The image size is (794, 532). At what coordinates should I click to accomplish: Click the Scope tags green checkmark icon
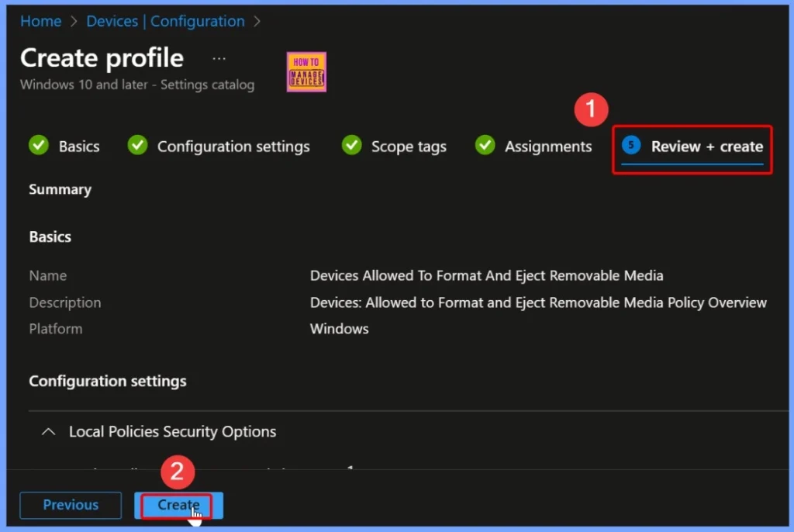coord(351,146)
